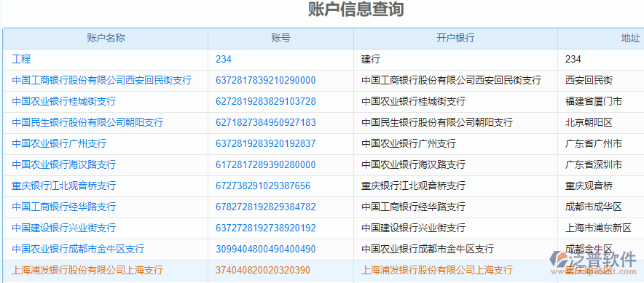Select bank cell 中国工商银行股份有限公司西安回民街支行
This screenshot has height=283, width=644.
455,80
